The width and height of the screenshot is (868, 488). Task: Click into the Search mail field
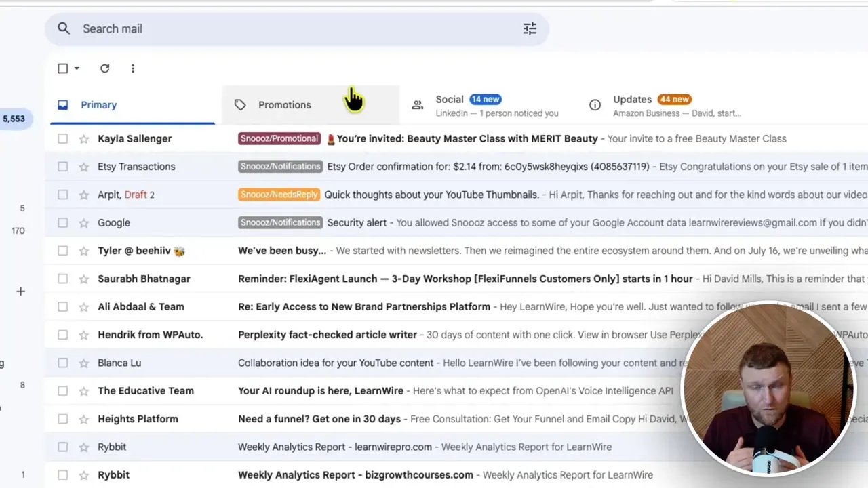pos(297,28)
